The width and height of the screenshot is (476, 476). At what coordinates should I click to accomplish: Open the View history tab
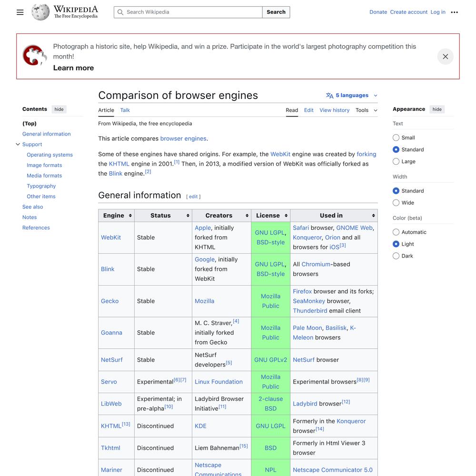[334, 110]
